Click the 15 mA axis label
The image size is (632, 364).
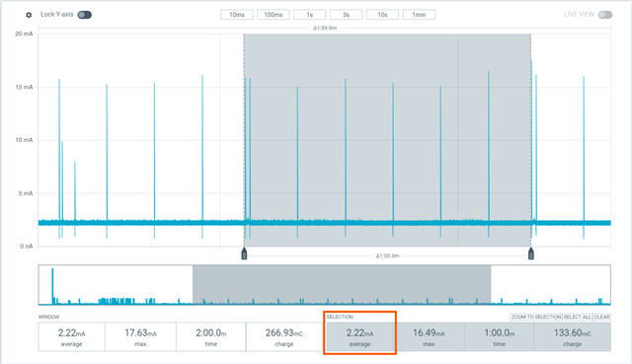tap(24, 87)
